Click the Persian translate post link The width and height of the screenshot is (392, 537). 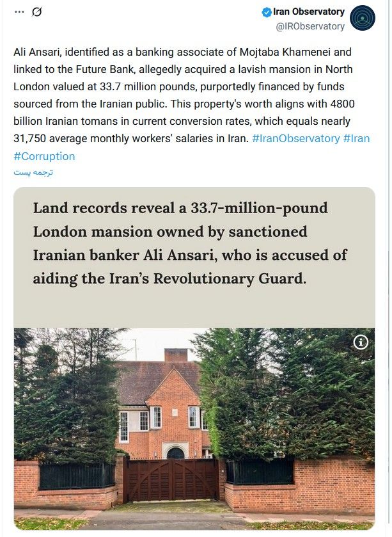click(33, 172)
